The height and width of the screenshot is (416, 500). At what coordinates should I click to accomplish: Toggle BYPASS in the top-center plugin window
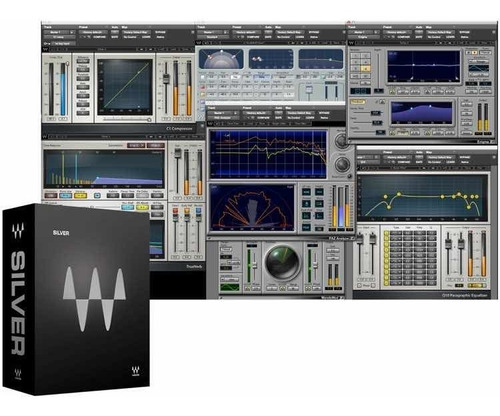(x=313, y=32)
